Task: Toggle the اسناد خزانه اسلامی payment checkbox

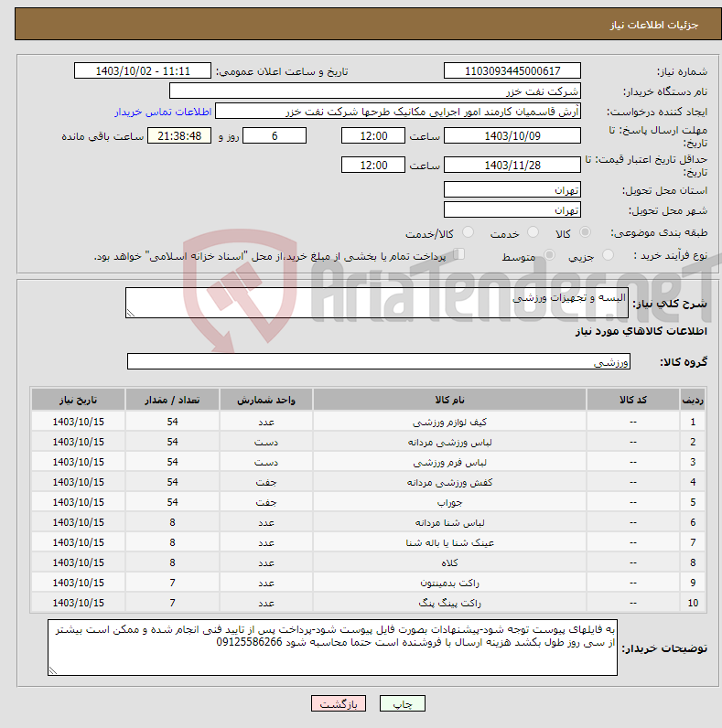Action: pyautogui.click(x=458, y=254)
